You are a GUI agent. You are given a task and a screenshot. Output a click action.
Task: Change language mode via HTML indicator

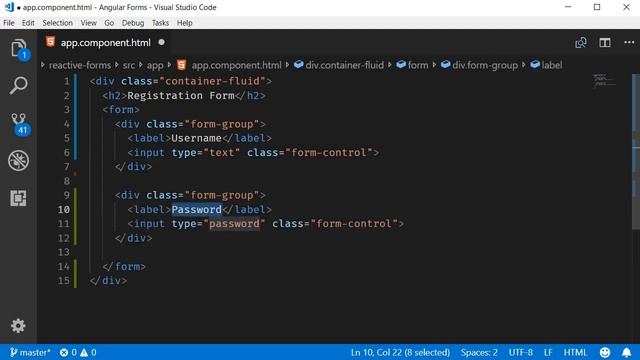click(575, 352)
